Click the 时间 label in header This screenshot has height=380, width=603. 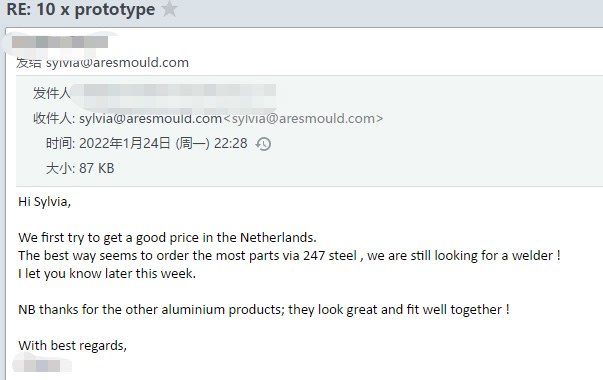pyautogui.click(x=60, y=143)
